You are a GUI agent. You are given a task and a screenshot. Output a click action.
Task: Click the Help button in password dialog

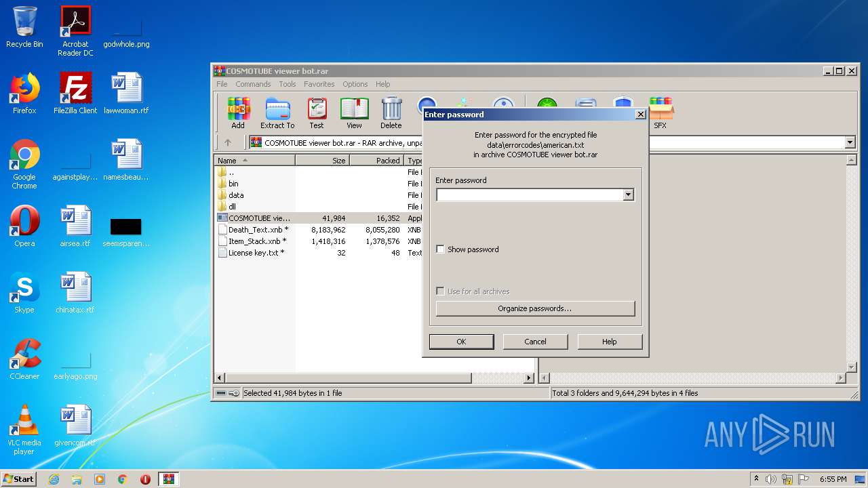point(610,342)
